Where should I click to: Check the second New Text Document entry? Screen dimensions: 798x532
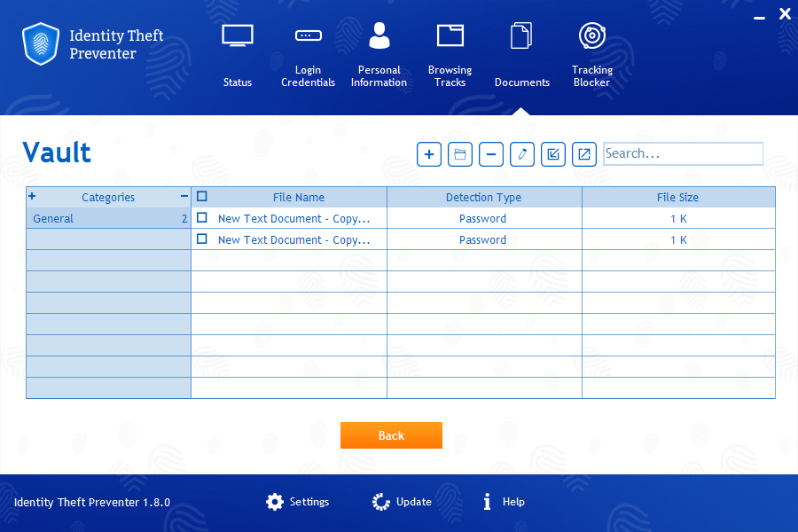(202, 239)
